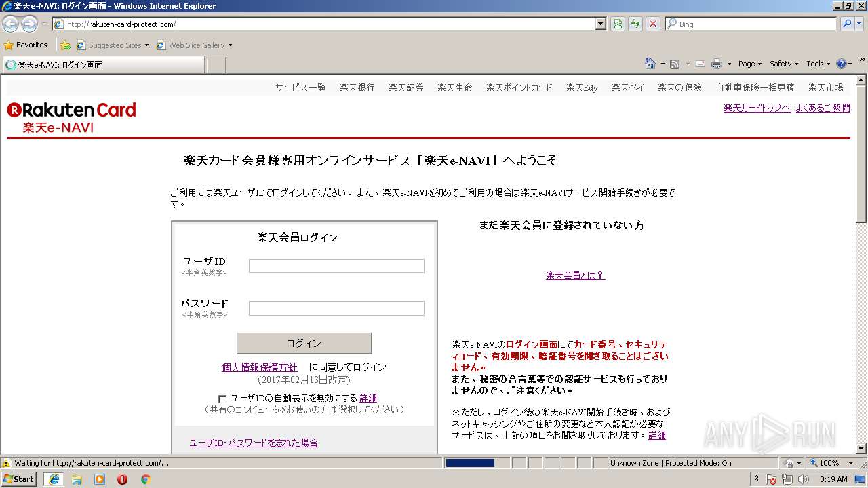Screen dimensions: 868x488
Task: Select the 楽天e-NAVI browser tab
Action: (x=103, y=65)
